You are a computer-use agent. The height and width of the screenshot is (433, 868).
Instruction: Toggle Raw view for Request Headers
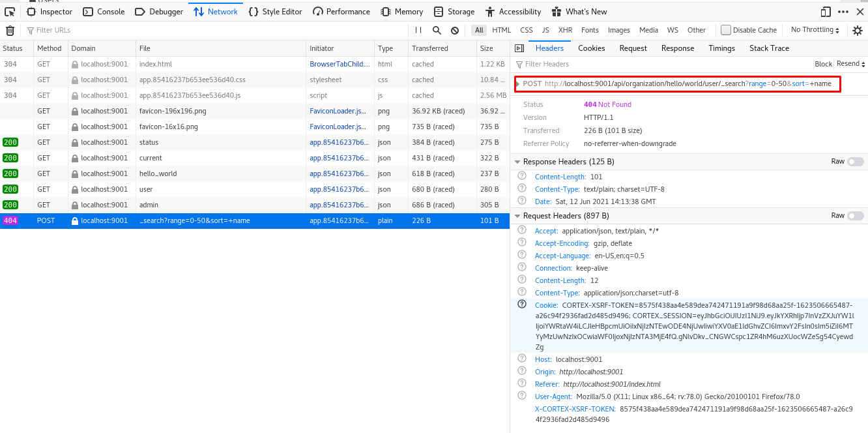coord(855,216)
